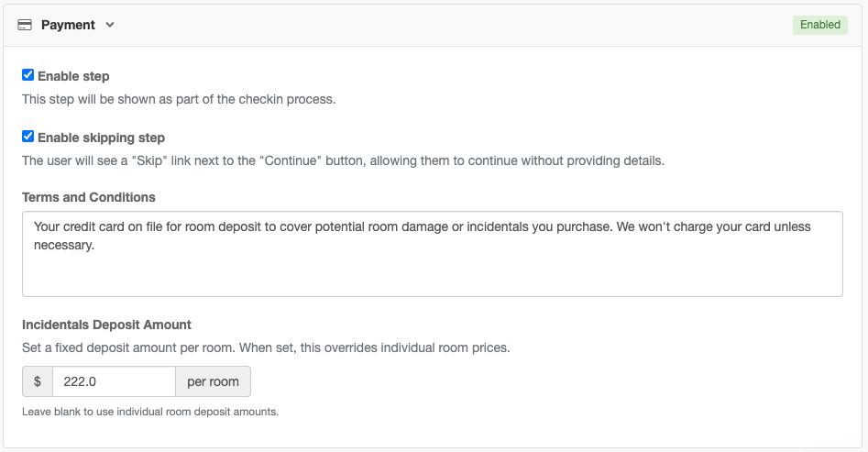The width and height of the screenshot is (868, 452).
Task: Click the "Set a fixed deposit amount" help text
Action: coord(266,348)
